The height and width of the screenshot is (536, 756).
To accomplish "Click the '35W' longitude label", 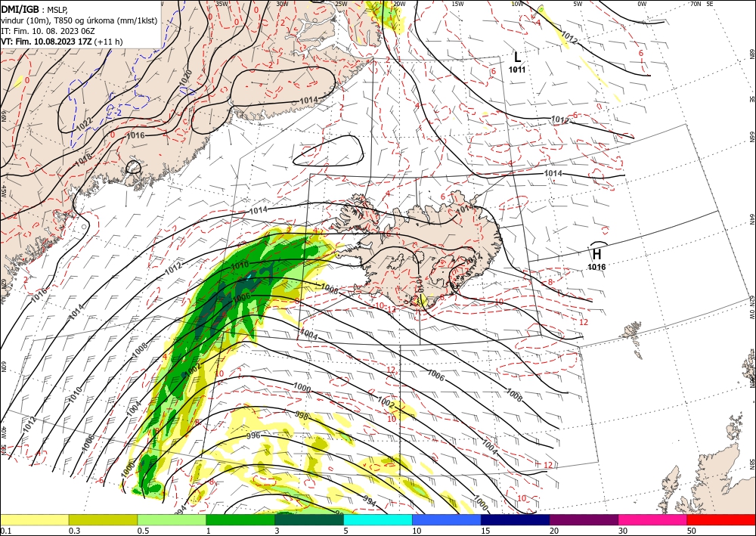I will 222,3.
